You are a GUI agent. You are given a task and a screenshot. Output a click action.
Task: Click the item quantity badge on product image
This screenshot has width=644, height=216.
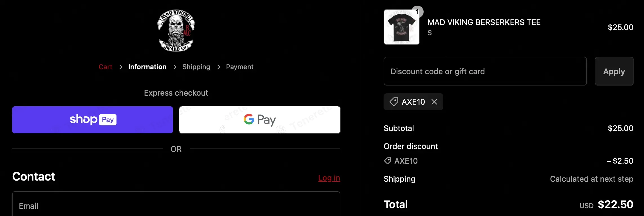click(417, 12)
